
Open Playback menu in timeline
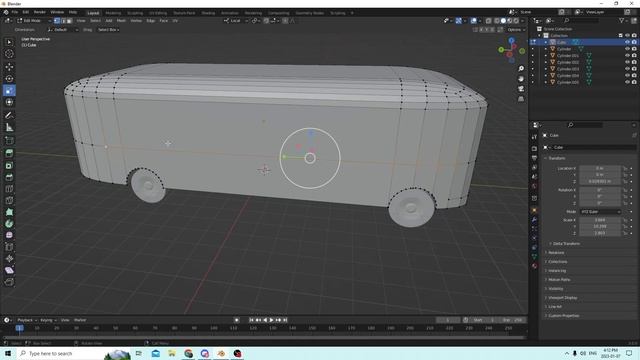pyautogui.click(x=27, y=320)
